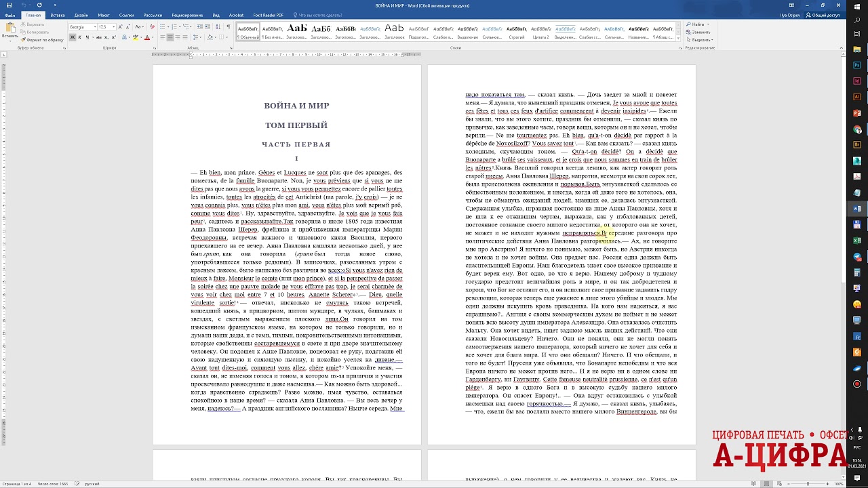Click text highlight color button

pyautogui.click(x=135, y=37)
